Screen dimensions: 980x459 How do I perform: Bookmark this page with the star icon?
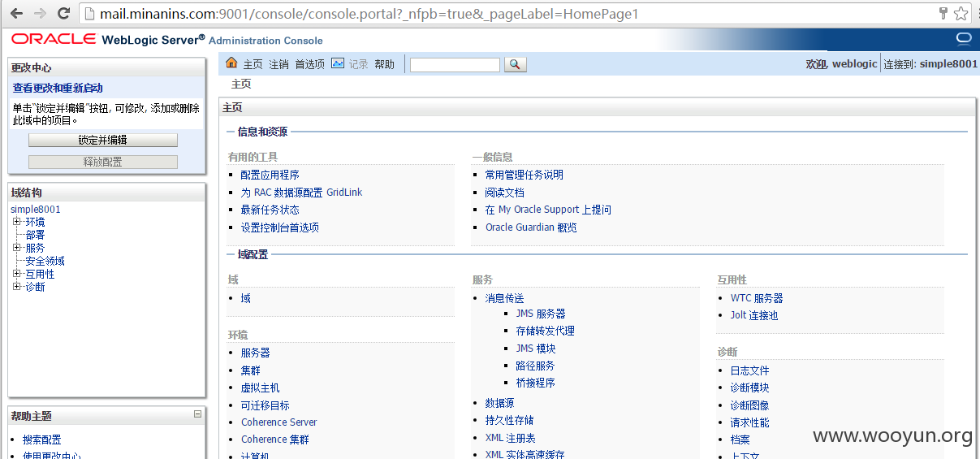tap(961, 13)
